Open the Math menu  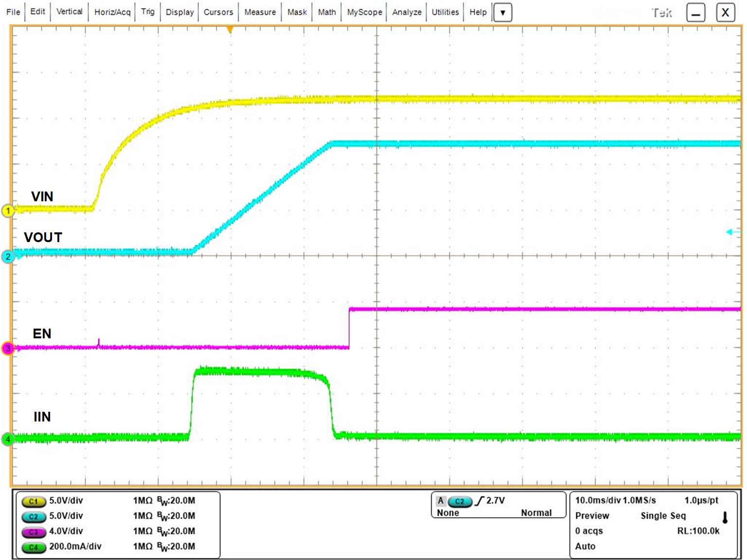[x=326, y=12]
